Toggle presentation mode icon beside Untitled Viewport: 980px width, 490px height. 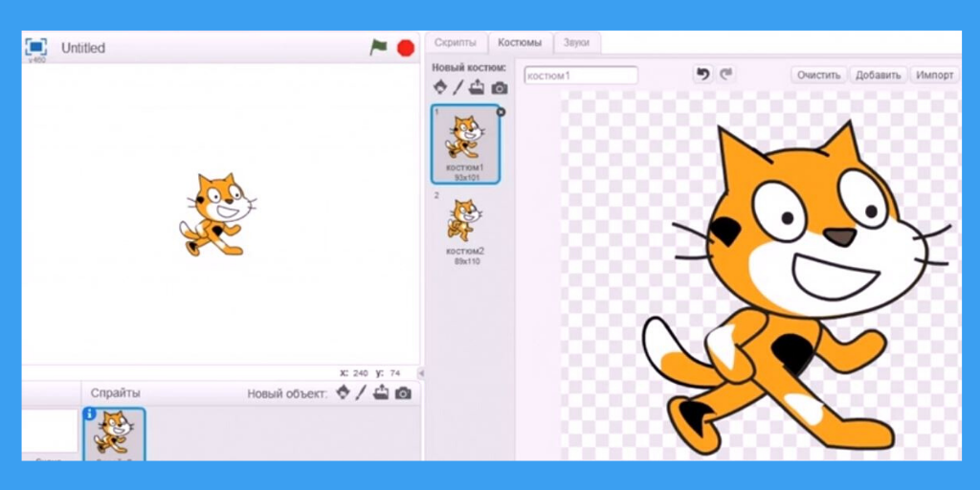click(x=35, y=47)
